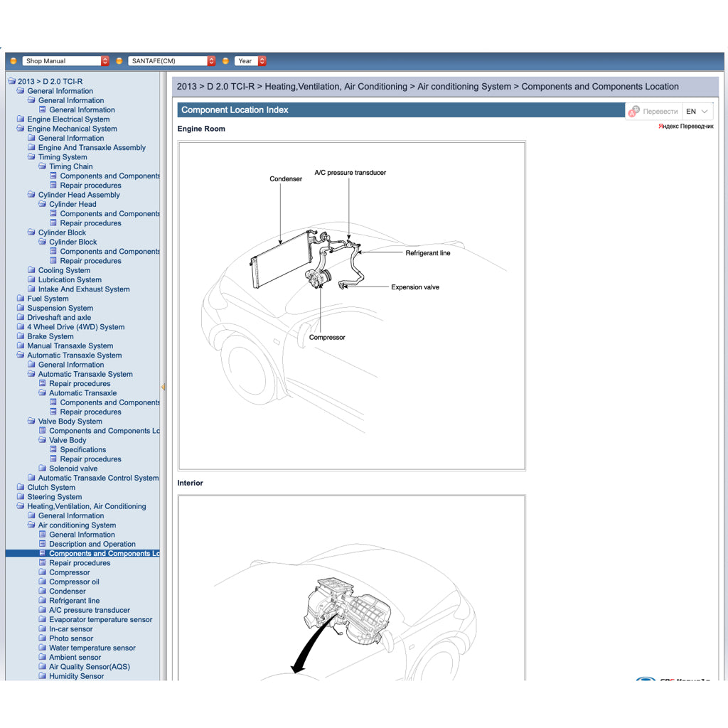
Task: Open the Shop Manual dropdown
Action: (x=65, y=60)
